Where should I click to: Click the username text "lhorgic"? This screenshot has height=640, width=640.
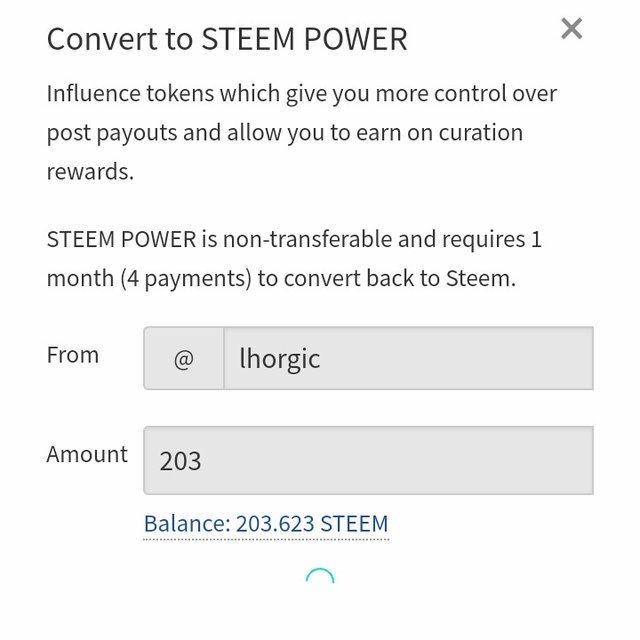pos(280,359)
